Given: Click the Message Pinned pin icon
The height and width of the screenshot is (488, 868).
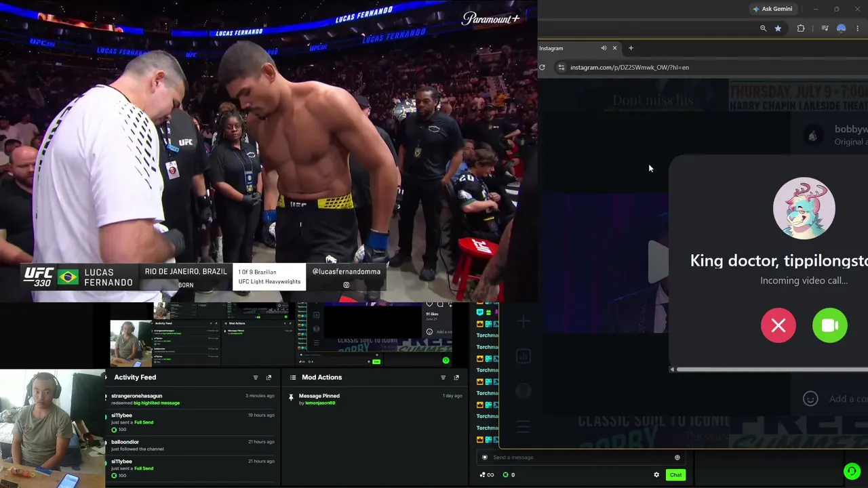Looking at the screenshot, I should (291, 397).
